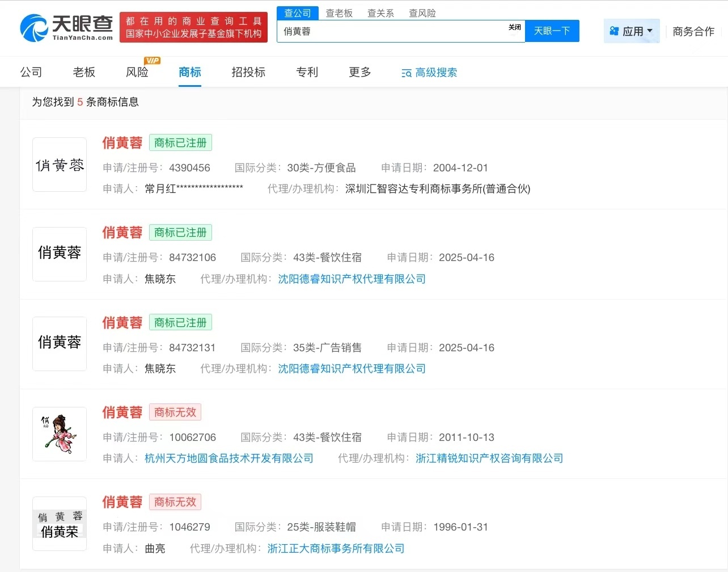Open the 老板 results tab
728x572 pixels.
pos(84,72)
